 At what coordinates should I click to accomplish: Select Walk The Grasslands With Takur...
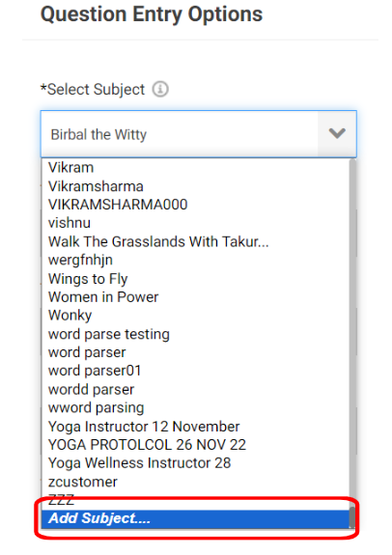tap(195, 241)
